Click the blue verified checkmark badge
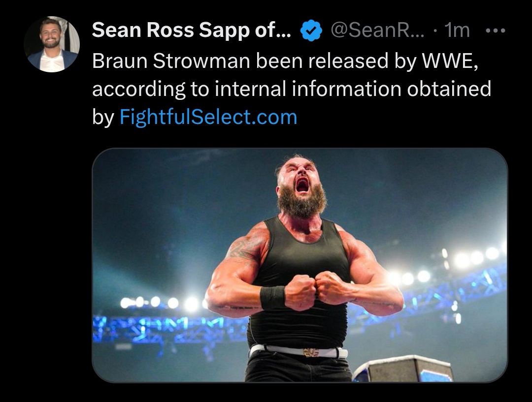Viewport: 532px width, 402px height. [x=311, y=32]
